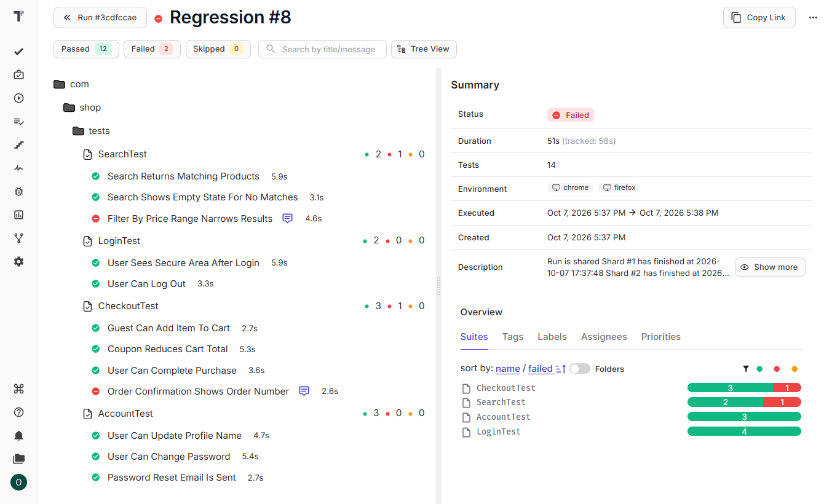
Task: Open the command key icon in sidebar
Action: 18,388
